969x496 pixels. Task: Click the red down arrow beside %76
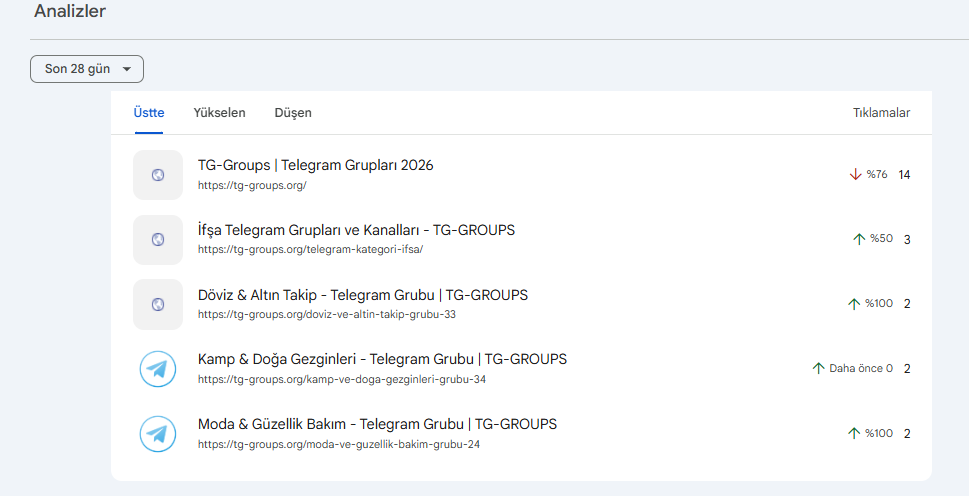pos(855,175)
